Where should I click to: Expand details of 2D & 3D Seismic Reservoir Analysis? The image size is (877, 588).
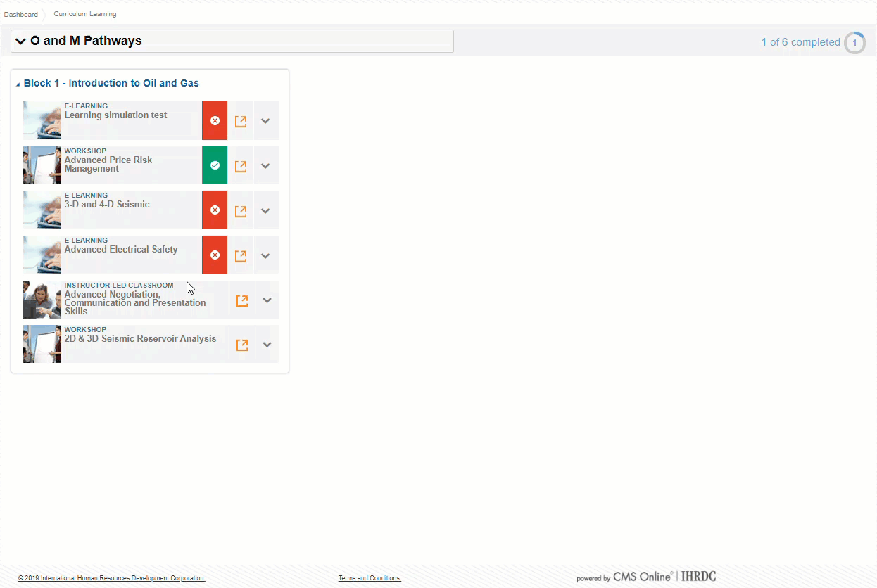(267, 345)
